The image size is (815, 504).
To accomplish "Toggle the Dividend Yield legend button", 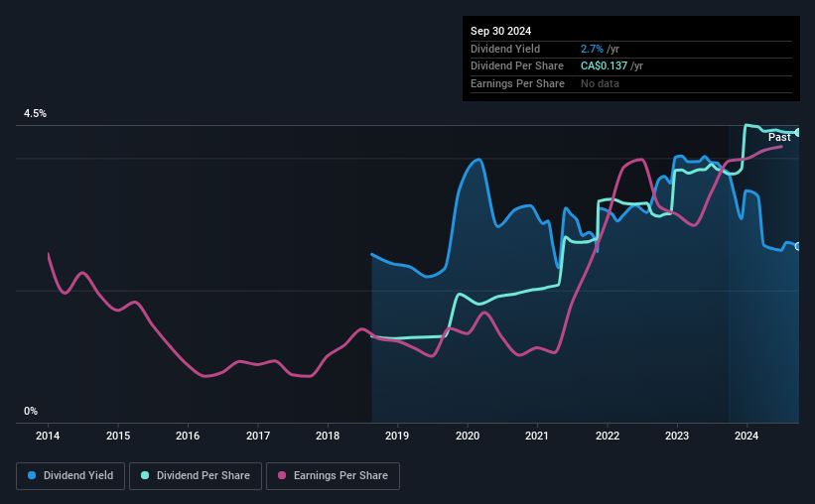I will point(70,476).
